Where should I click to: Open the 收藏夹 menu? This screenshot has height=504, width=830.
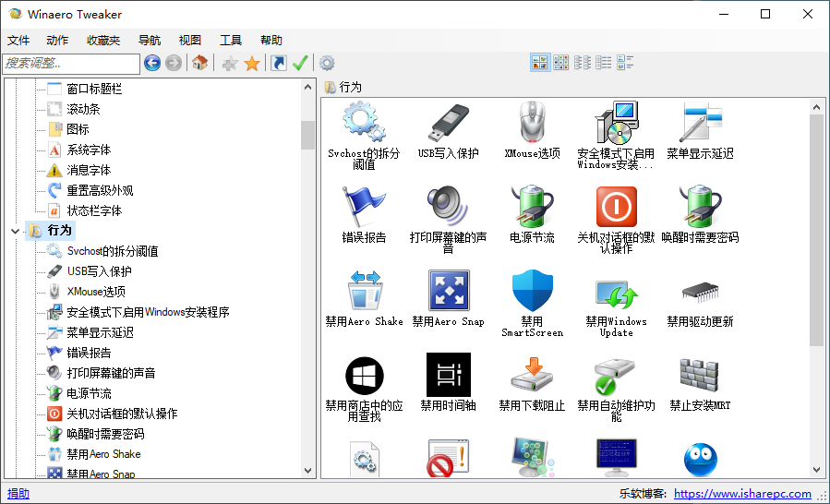pyautogui.click(x=103, y=41)
